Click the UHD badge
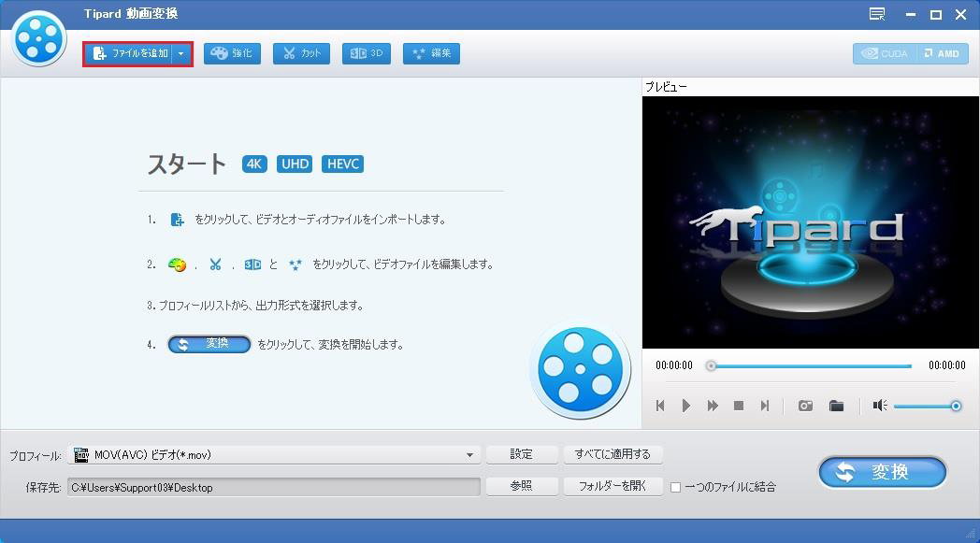Viewport: 980px width, 543px height. pyautogui.click(x=295, y=164)
